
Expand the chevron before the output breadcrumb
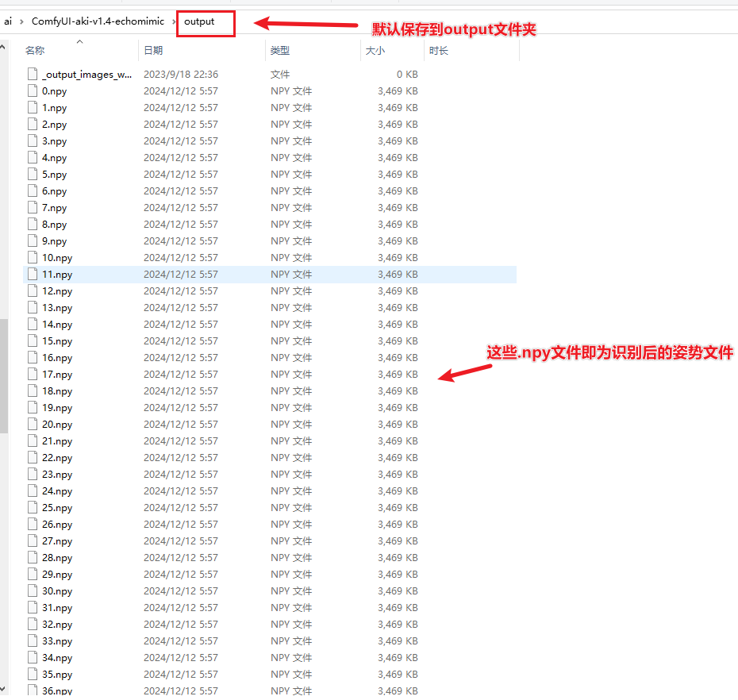click(x=174, y=21)
